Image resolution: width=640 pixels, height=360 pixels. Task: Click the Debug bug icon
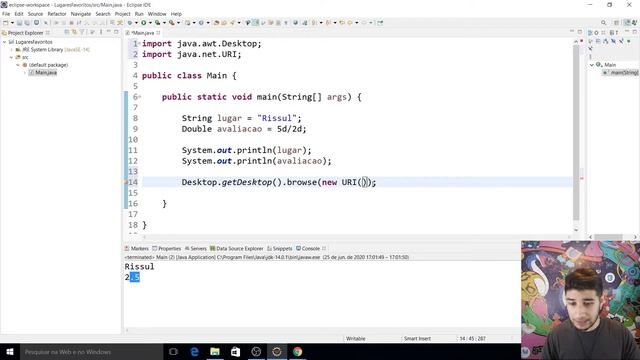click(x=130, y=23)
